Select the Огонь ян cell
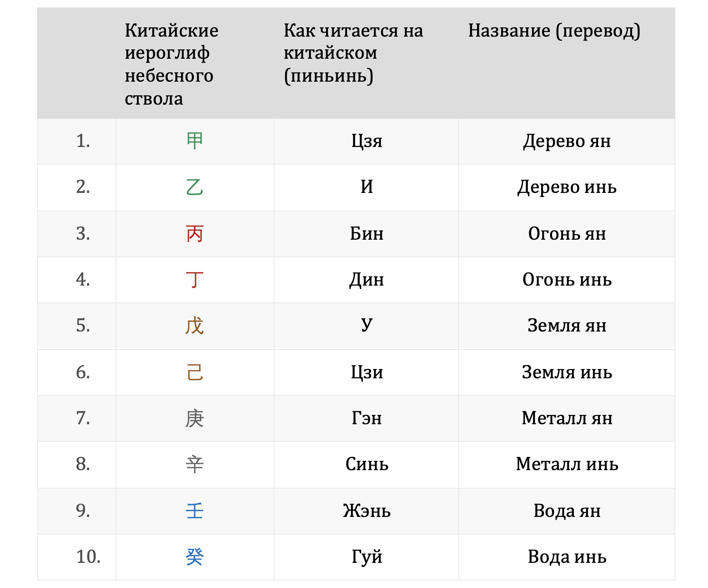Screen dimensions: 708x588 tap(567, 234)
